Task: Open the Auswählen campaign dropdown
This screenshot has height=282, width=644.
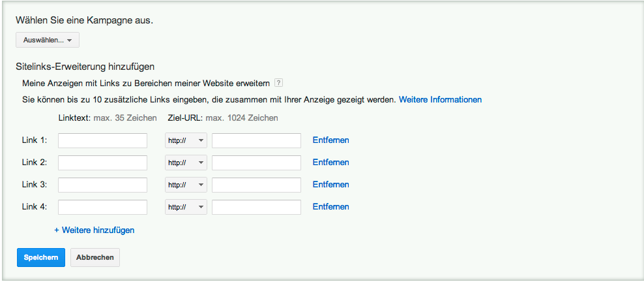Action: point(47,40)
